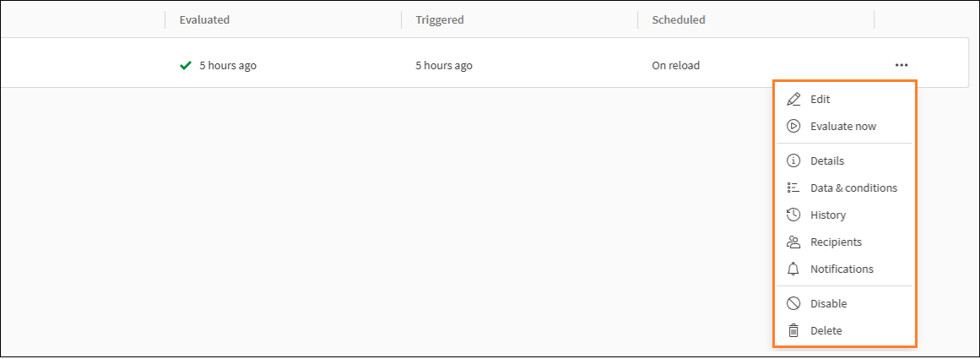Click the Evaluate now play icon

pyautogui.click(x=793, y=126)
